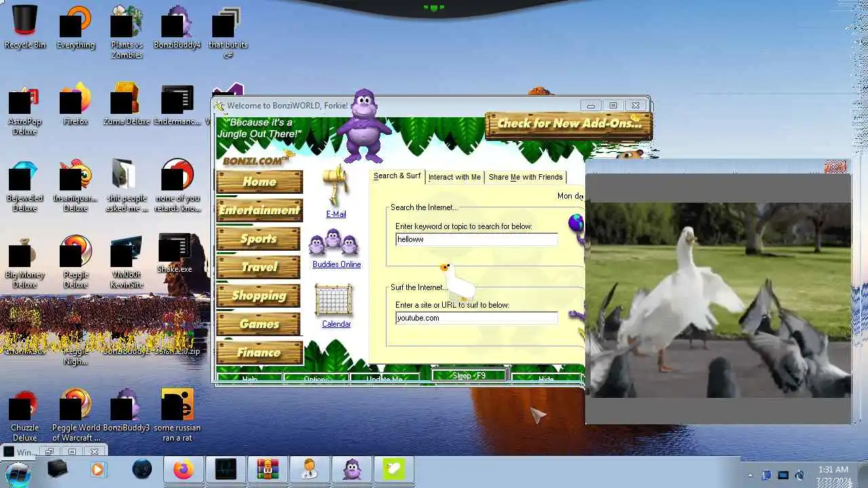Click the E-Mail trumpet icon in BonziWORLD
The height and width of the screenshot is (488, 868).
336,186
